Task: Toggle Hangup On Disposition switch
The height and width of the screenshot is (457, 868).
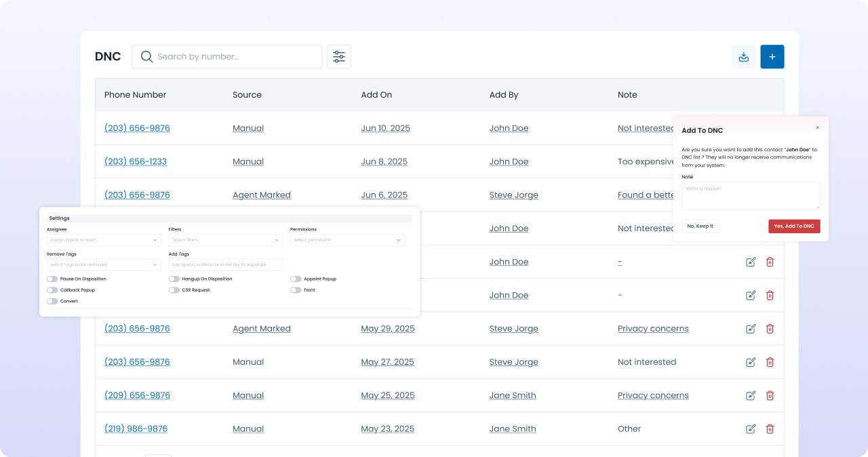Action: [x=174, y=279]
